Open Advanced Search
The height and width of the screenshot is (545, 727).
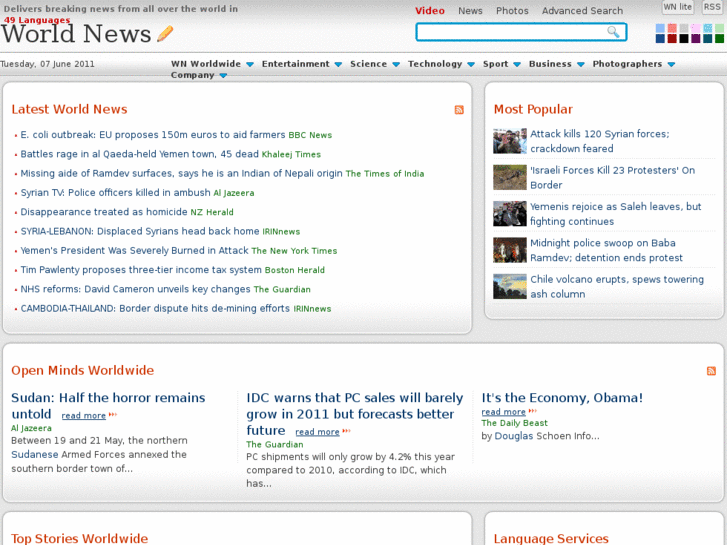(x=582, y=11)
